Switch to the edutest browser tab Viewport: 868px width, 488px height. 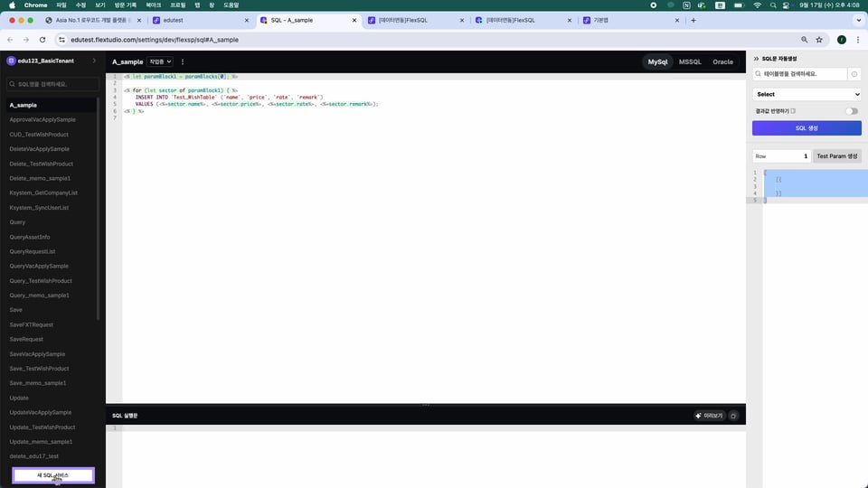point(200,20)
